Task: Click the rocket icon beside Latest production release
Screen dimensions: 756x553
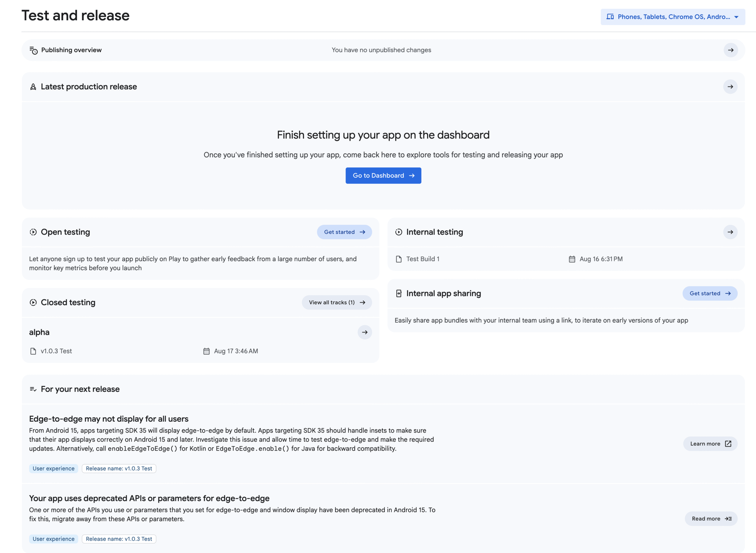Action: coord(33,87)
